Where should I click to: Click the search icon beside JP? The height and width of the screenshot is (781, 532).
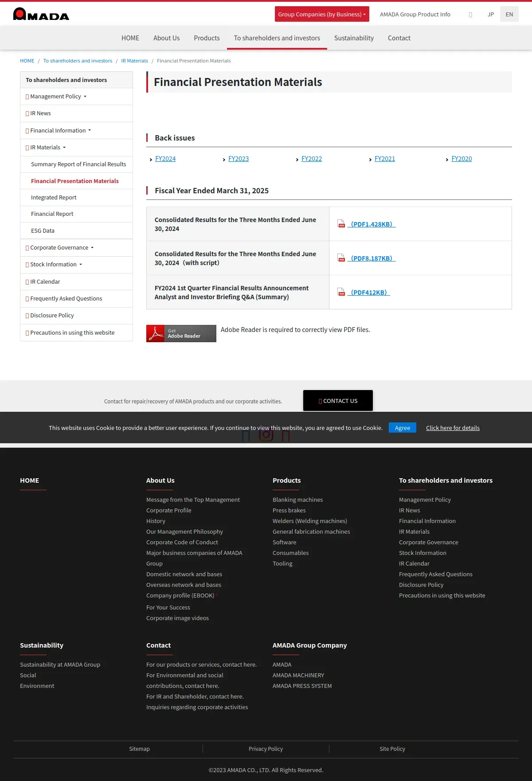click(x=470, y=15)
